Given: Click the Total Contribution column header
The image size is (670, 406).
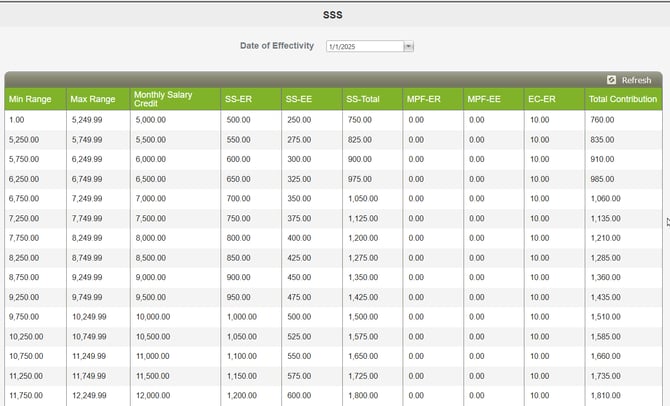Looking at the screenshot, I should click(x=623, y=99).
